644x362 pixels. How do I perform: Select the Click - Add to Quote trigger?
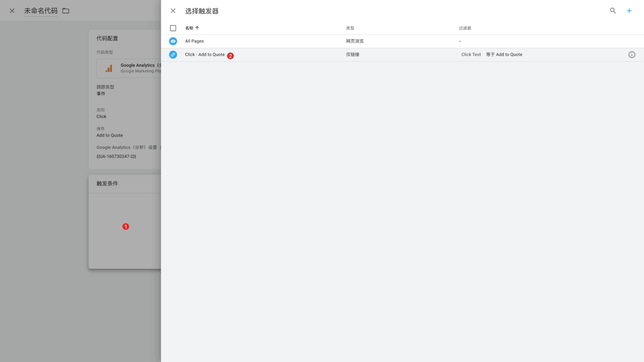(205, 55)
